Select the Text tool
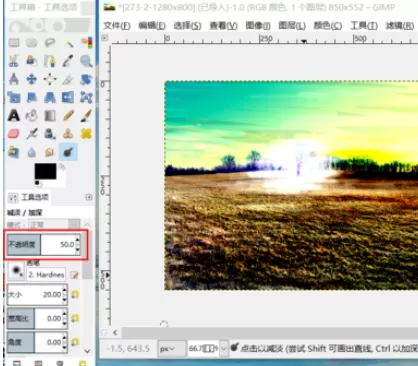Image resolution: width=418 pixels, height=366 pixels. click(x=14, y=116)
